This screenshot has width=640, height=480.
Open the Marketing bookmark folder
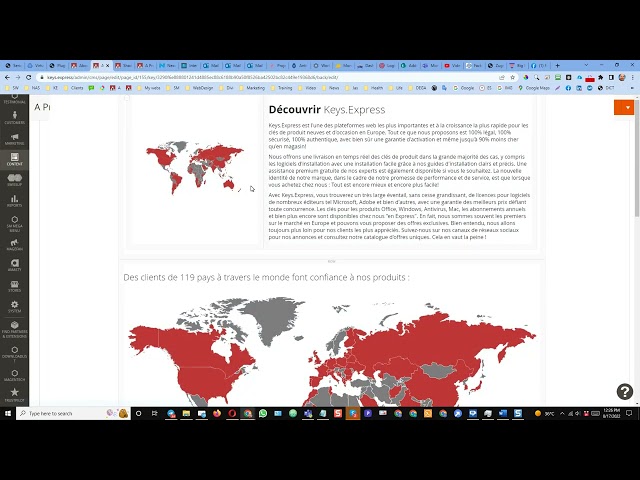pos(252,88)
